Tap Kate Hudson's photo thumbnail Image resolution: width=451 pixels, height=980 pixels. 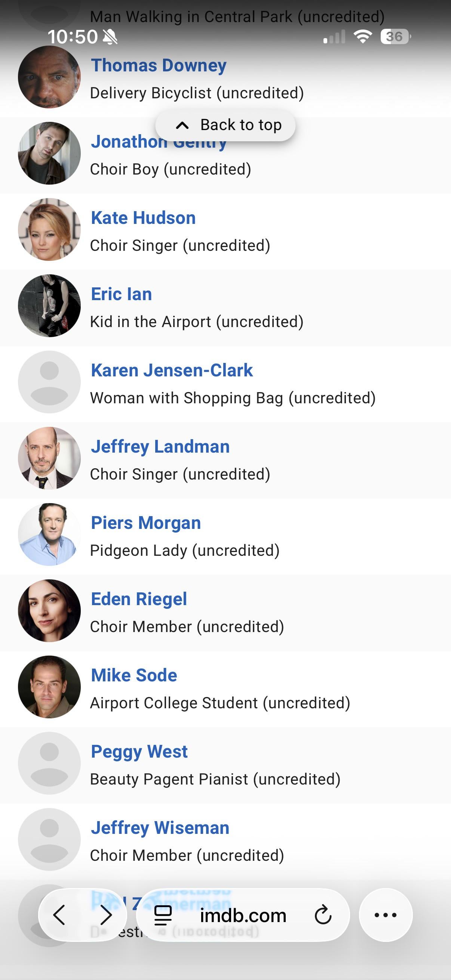(x=49, y=229)
